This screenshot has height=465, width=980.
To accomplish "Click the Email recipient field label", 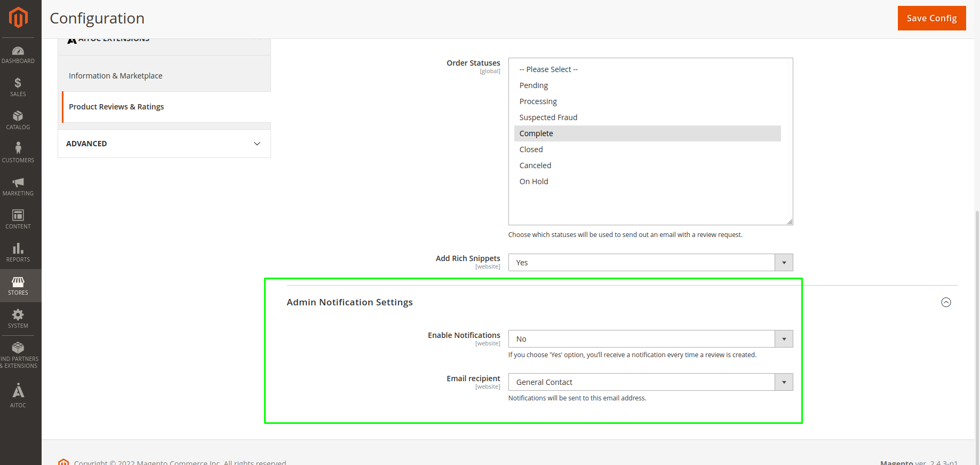I will click(473, 379).
